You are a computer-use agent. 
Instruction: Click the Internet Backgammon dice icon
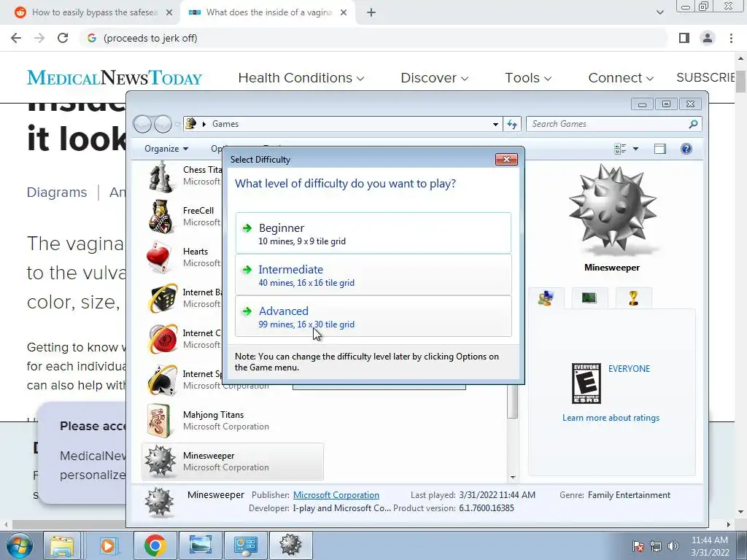click(162, 298)
